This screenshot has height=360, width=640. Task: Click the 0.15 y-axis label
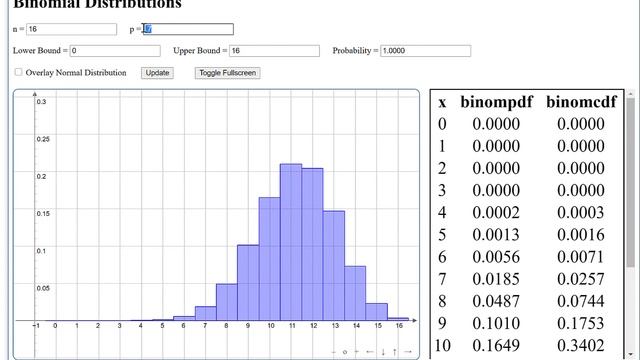tap(43, 213)
